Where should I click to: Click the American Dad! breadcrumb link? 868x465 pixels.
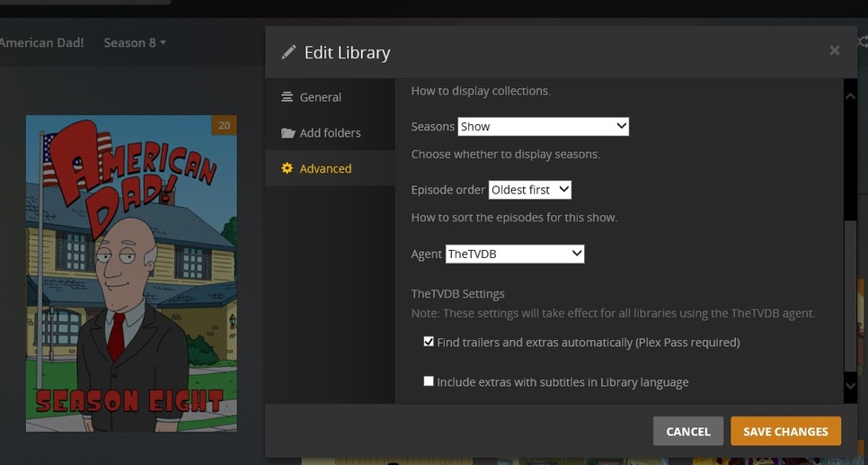(x=41, y=42)
